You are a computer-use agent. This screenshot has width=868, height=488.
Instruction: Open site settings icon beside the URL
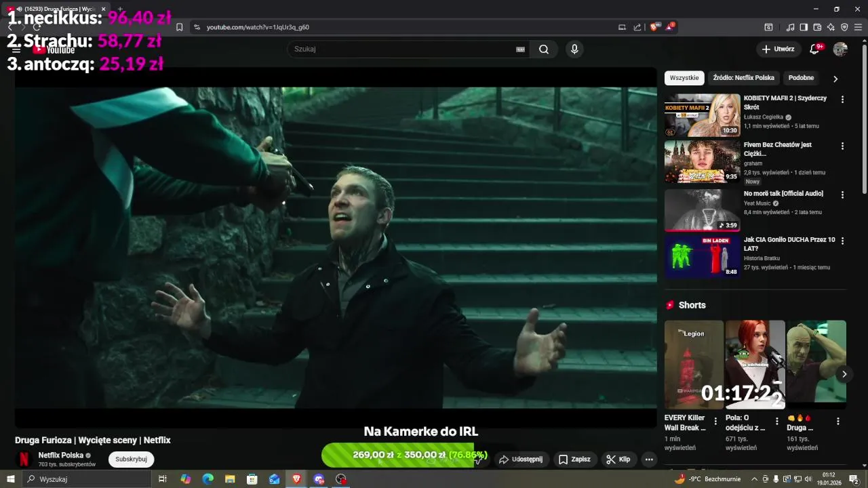(197, 27)
